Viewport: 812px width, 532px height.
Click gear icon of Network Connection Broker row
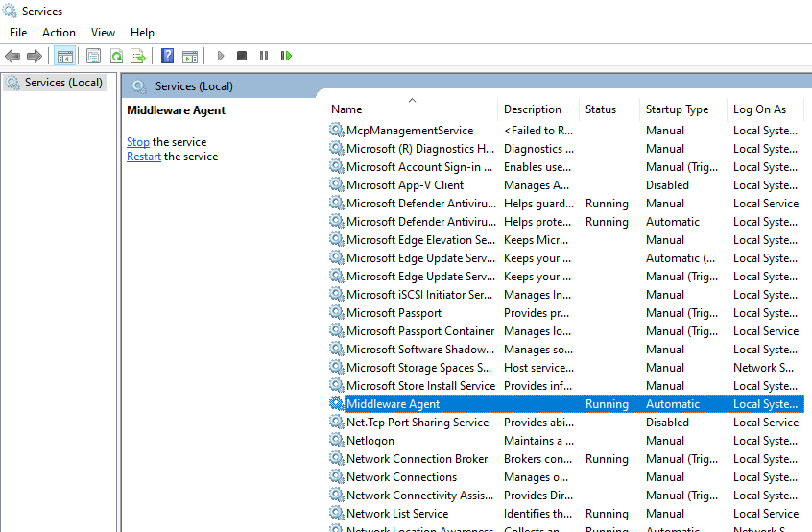pyautogui.click(x=337, y=458)
